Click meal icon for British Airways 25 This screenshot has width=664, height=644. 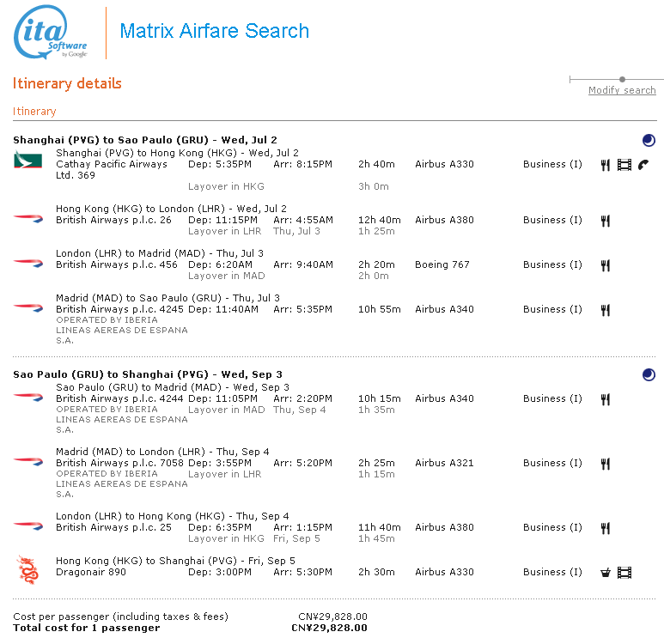[605, 528]
